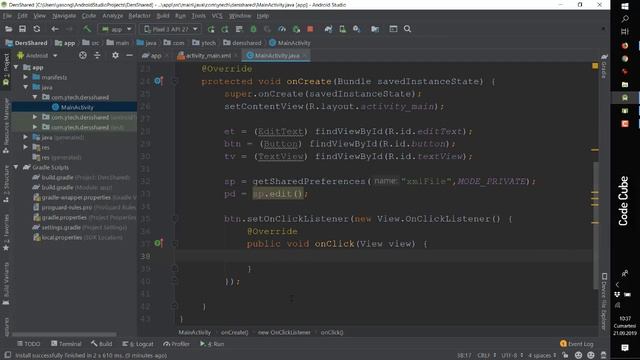Screen dimensions: 640x360
Task: Open the 6: Logcat tool window
Action: coord(138,344)
